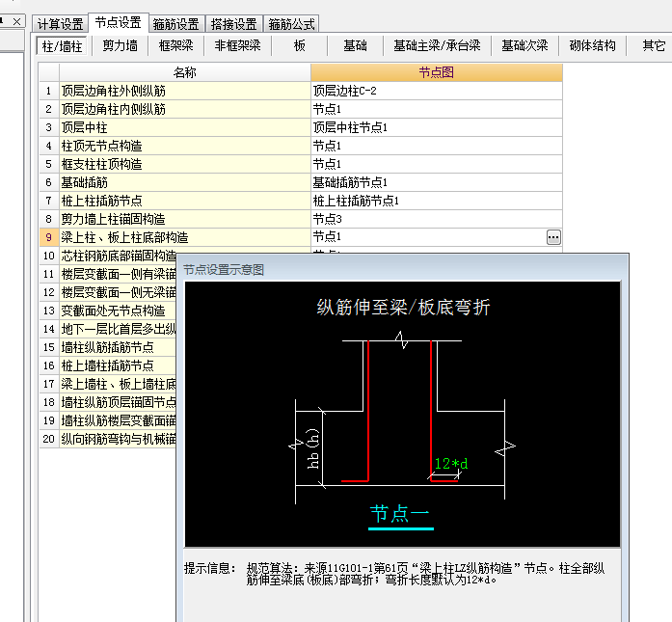Close the left panel with X icon
This screenshot has width=672, height=622.
point(16,21)
